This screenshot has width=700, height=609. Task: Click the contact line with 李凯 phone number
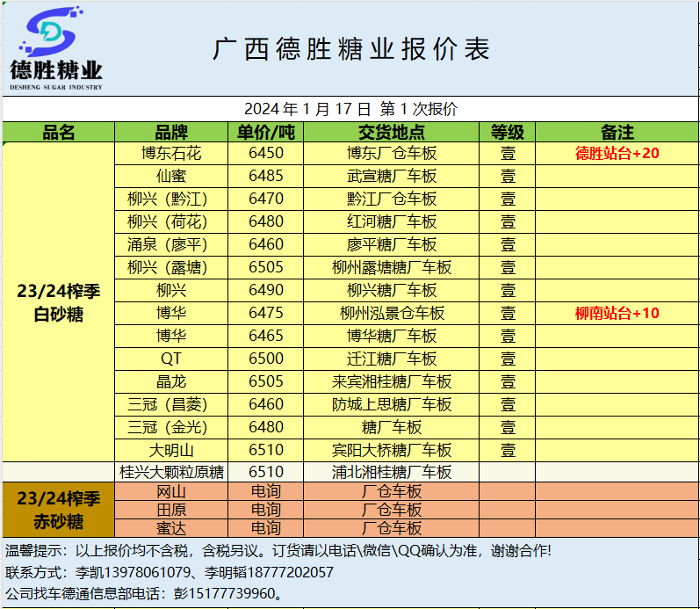click(170, 572)
